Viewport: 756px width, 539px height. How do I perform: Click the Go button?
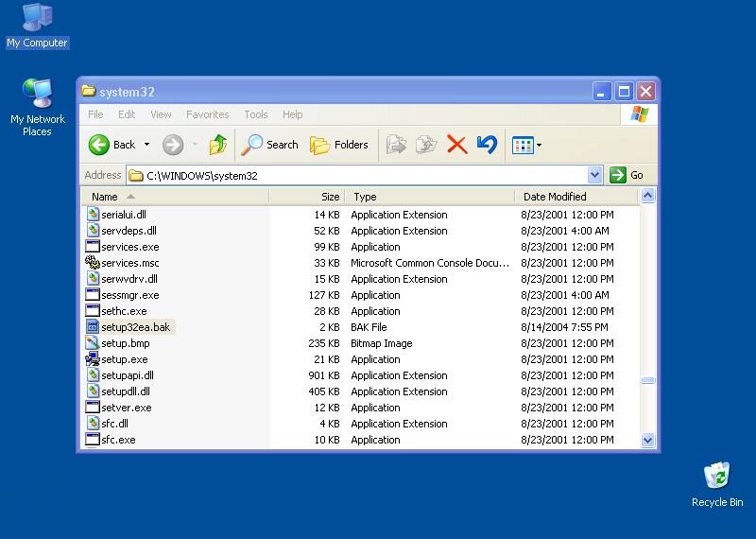627,175
